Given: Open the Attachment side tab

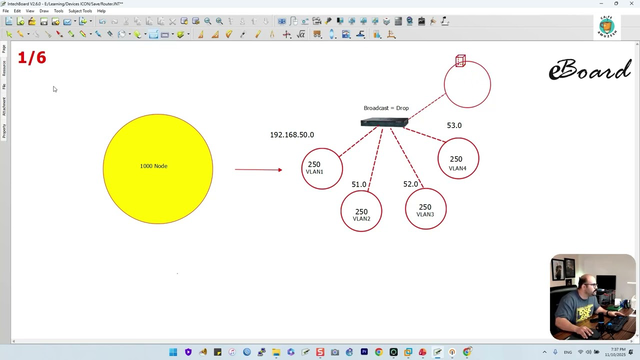Looking at the screenshot, I should [4, 106].
